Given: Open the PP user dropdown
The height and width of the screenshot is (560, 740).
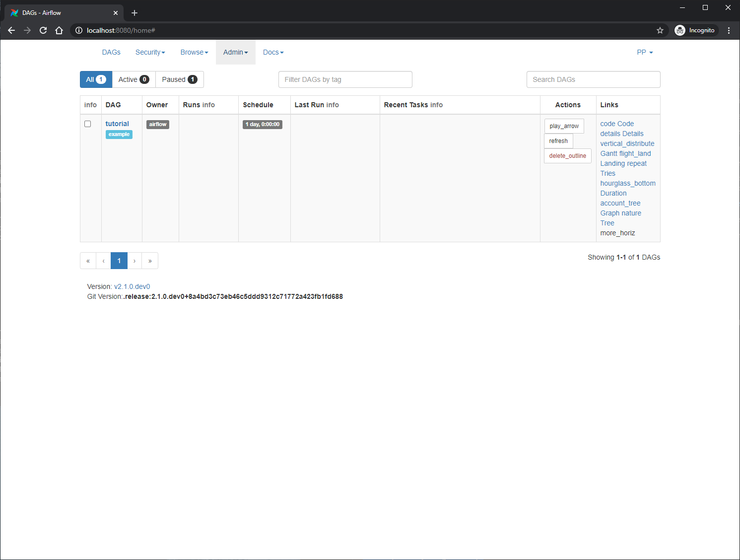Looking at the screenshot, I should pos(645,52).
